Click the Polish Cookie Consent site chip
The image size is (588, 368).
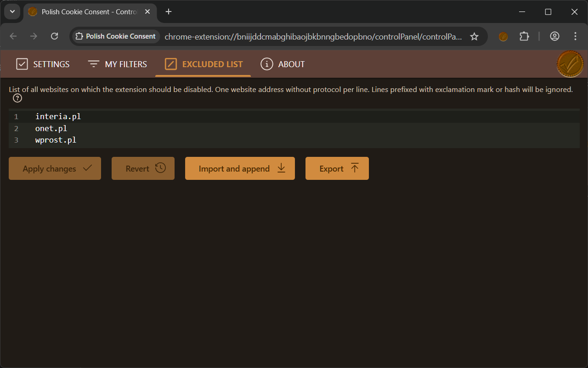click(116, 36)
